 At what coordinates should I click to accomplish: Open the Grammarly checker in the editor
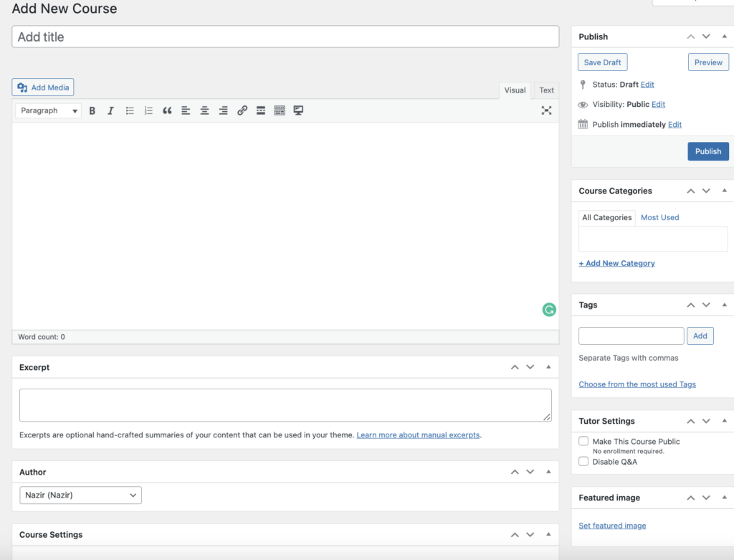pyautogui.click(x=548, y=309)
